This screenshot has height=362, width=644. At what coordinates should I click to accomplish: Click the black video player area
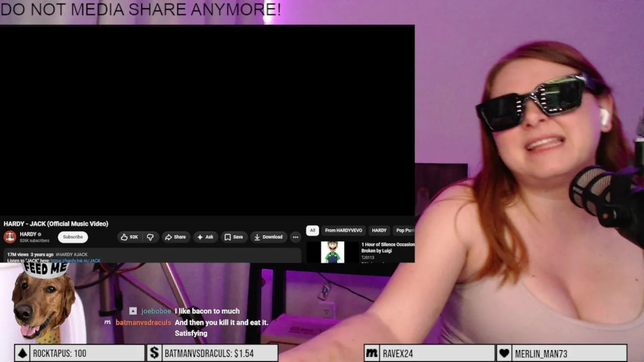pos(207,121)
